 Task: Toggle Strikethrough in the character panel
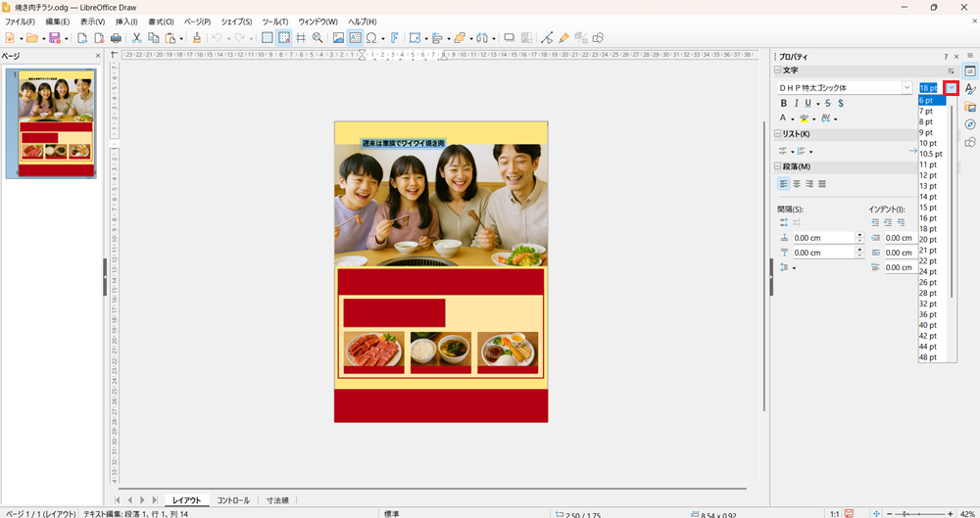tap(828, 103)
